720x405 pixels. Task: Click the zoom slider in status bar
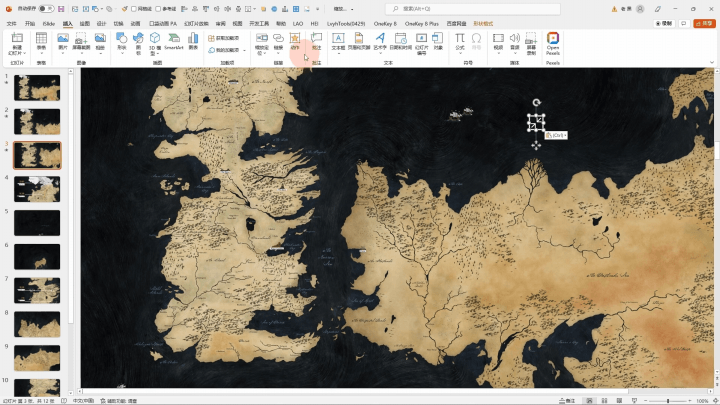667,400
